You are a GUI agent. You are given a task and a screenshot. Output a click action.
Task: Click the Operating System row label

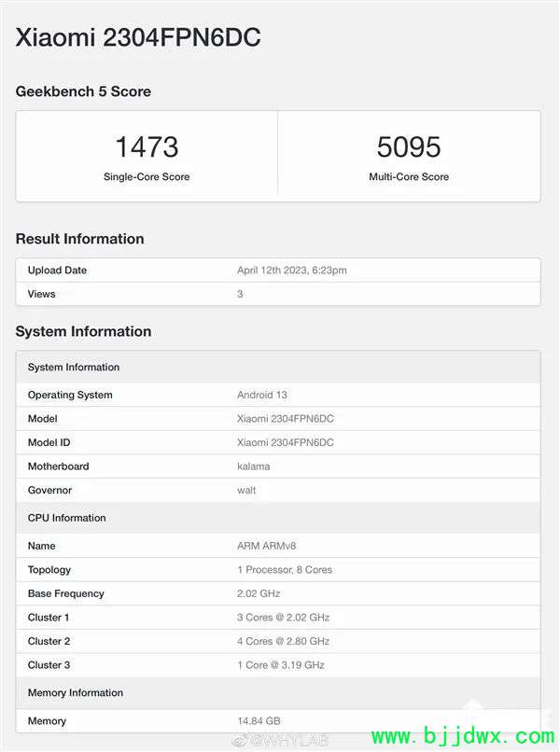click(x=70, y=395)
